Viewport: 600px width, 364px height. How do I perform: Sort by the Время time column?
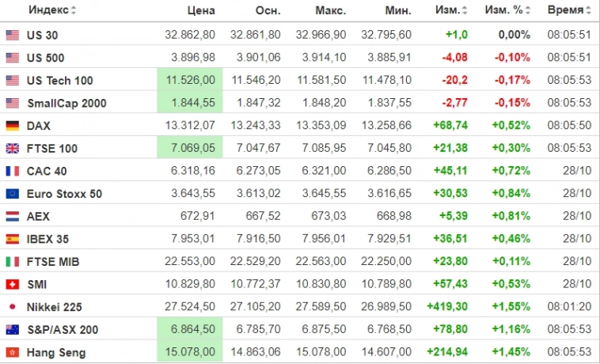click(568, 10)
